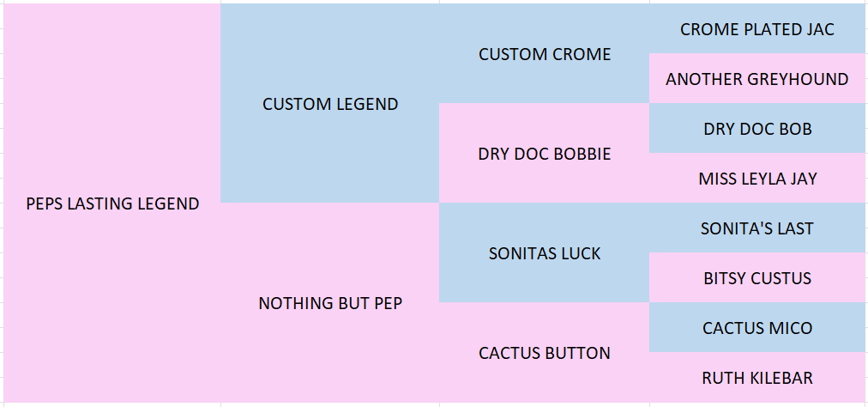Click the DRY DOC BOB cell
The width and height of the screenshot is (868, 407).
[x=758, y=129]
